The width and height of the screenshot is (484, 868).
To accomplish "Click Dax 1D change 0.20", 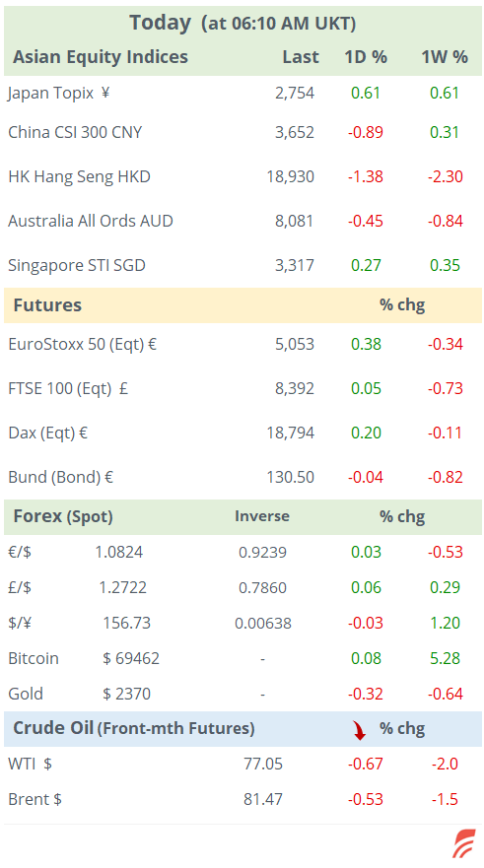I will 366,433.
